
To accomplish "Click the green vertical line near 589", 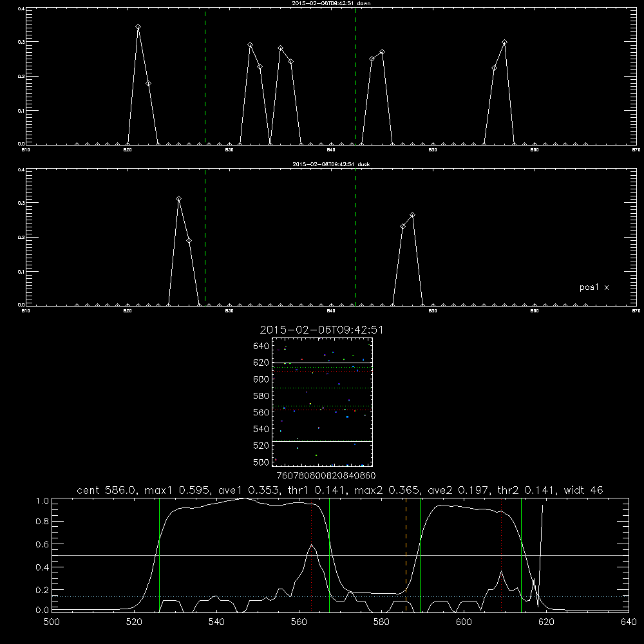I will [x=420, y=554].
